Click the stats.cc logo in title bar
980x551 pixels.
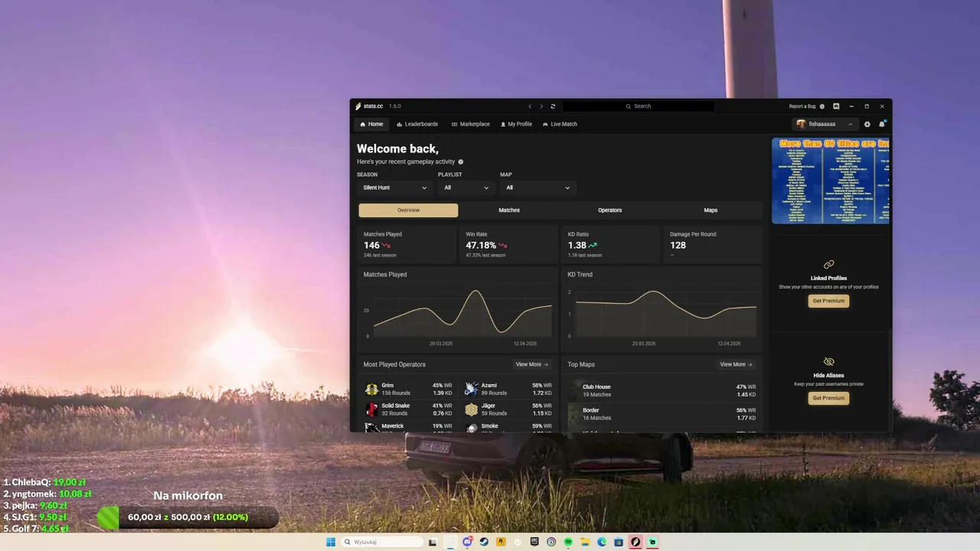pos(358,106)
